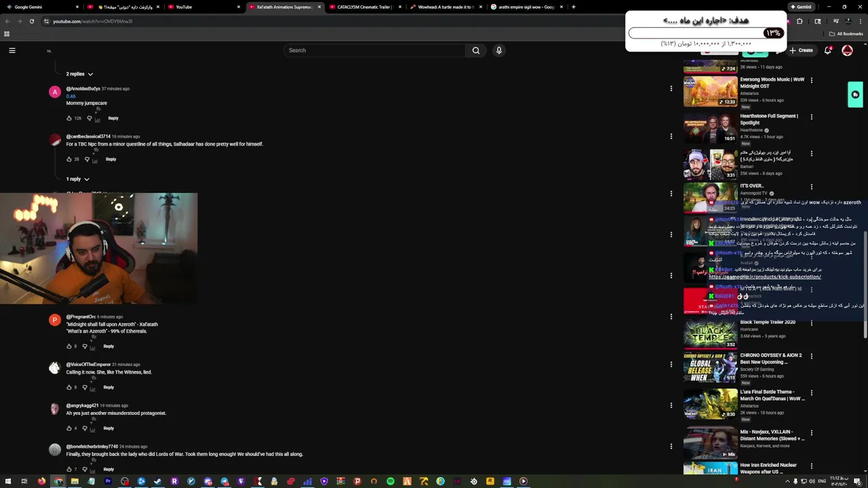
Task: Open Spotify from the taskbar
Action: pyautogui.click(x=391, y=481)
